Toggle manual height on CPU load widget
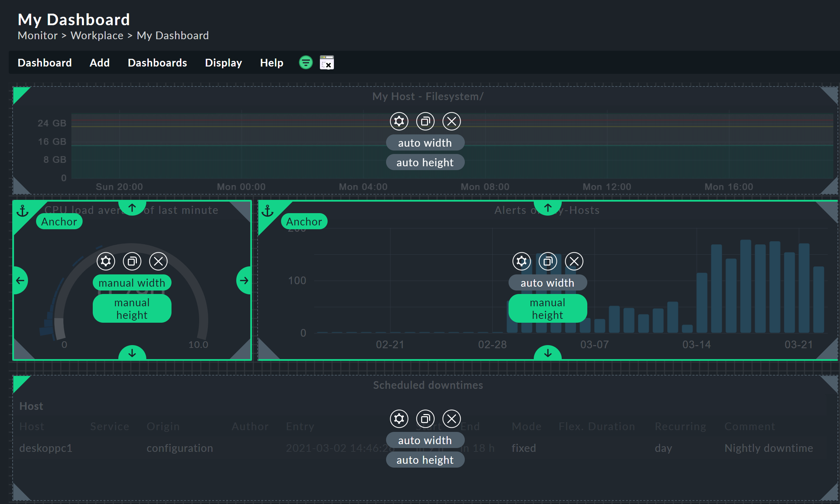Viewport: 840px width, 504px height. [132, 308]
